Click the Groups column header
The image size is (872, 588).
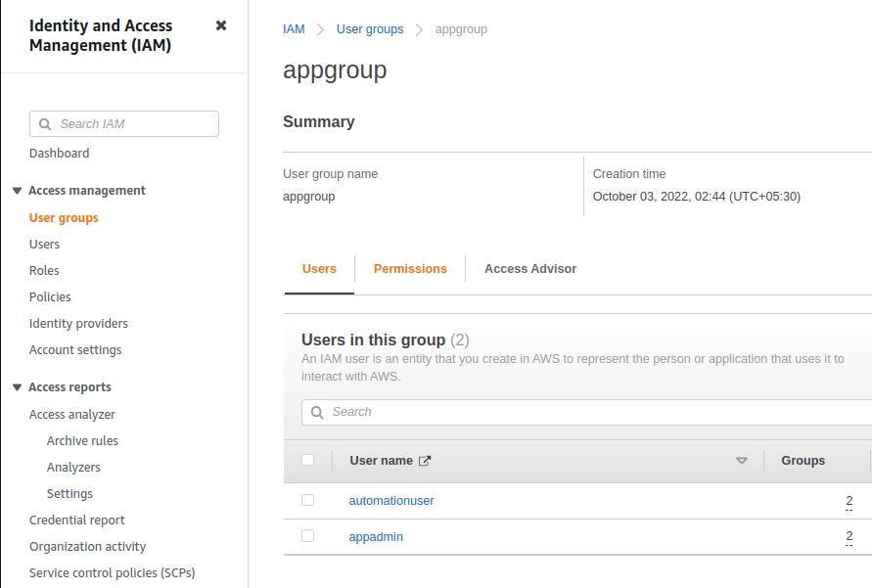pyautogui.click(x=803, y=461)
